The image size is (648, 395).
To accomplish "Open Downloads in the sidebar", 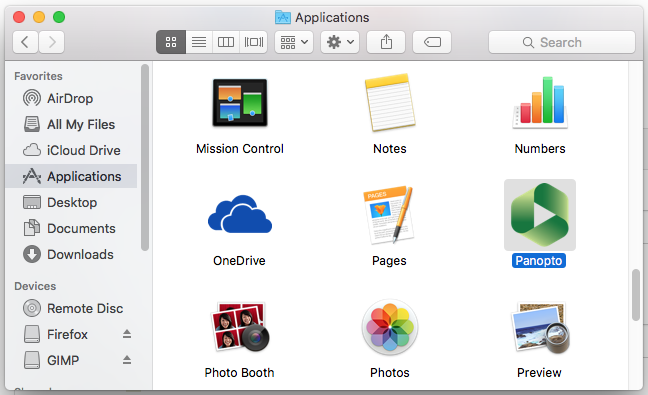I will click(71, 255).
